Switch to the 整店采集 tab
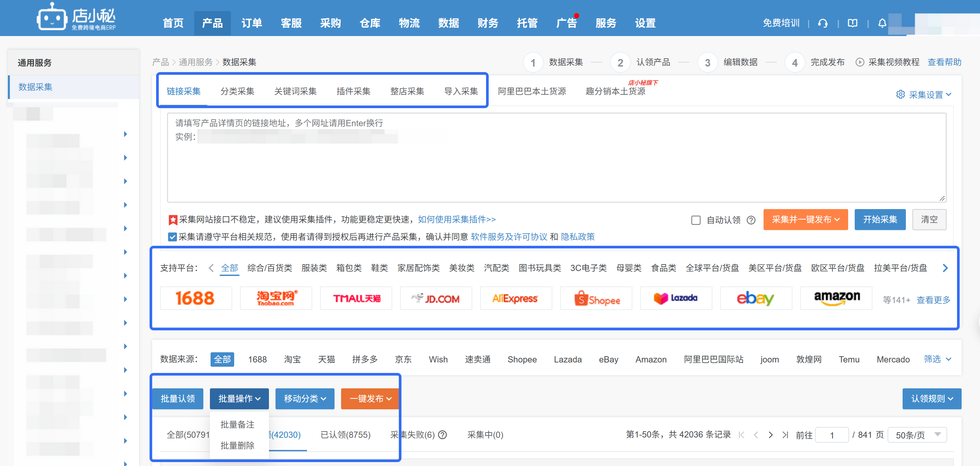980x466 pixels. [407, 91]
